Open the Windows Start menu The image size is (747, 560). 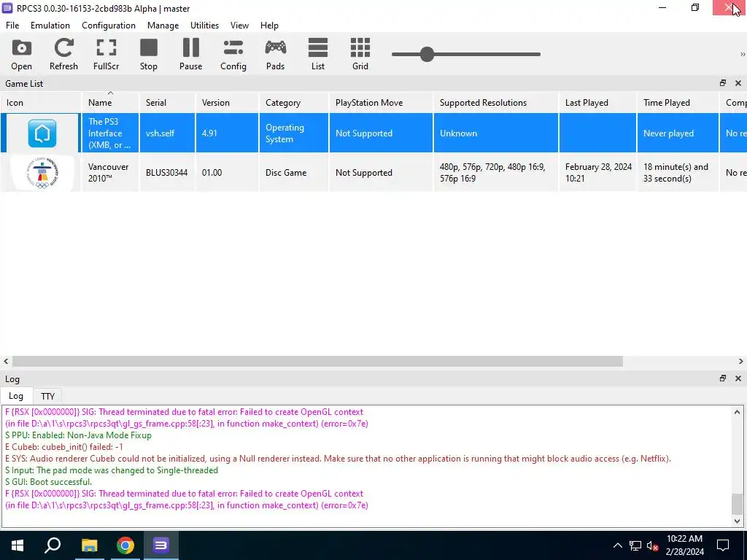pyautogui.click(x=18, y=545)
